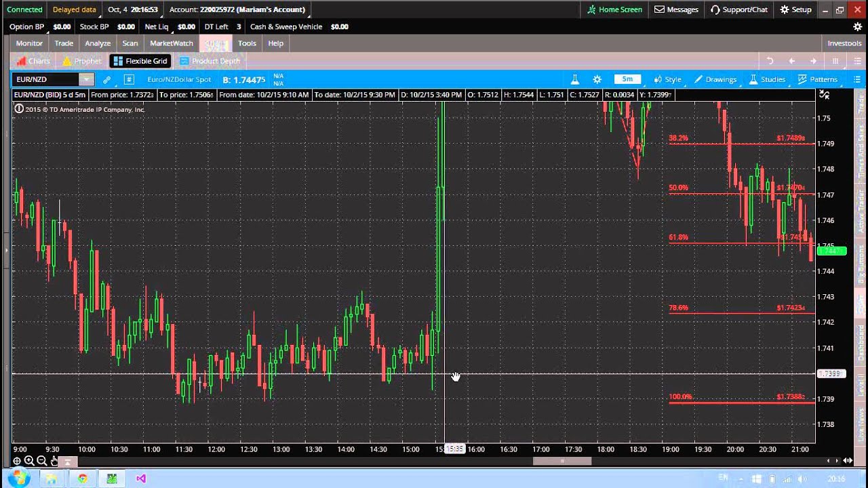Click the Connected status indicator

pos(24,9)
